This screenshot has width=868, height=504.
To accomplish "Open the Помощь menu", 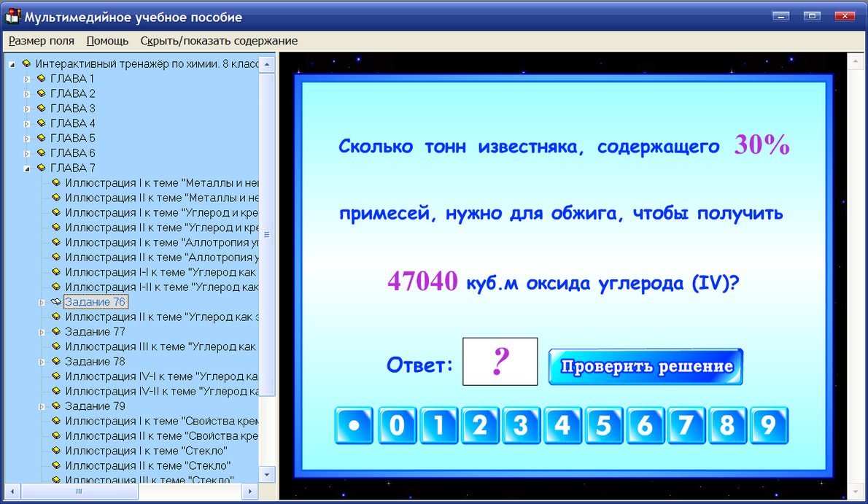I will pyautogui.click(x=106, y=41).
